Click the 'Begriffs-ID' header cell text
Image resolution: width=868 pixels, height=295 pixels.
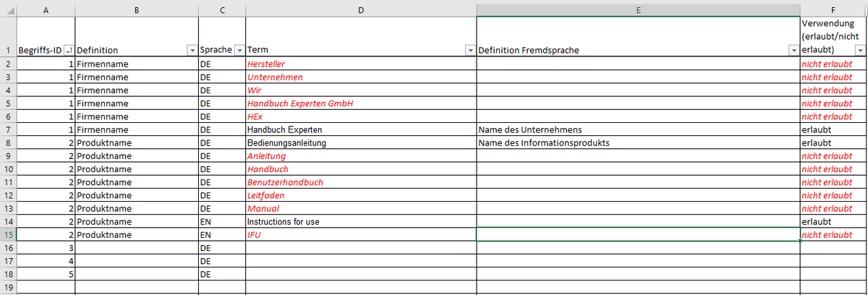pyautogui.click(x=39, y=51)
